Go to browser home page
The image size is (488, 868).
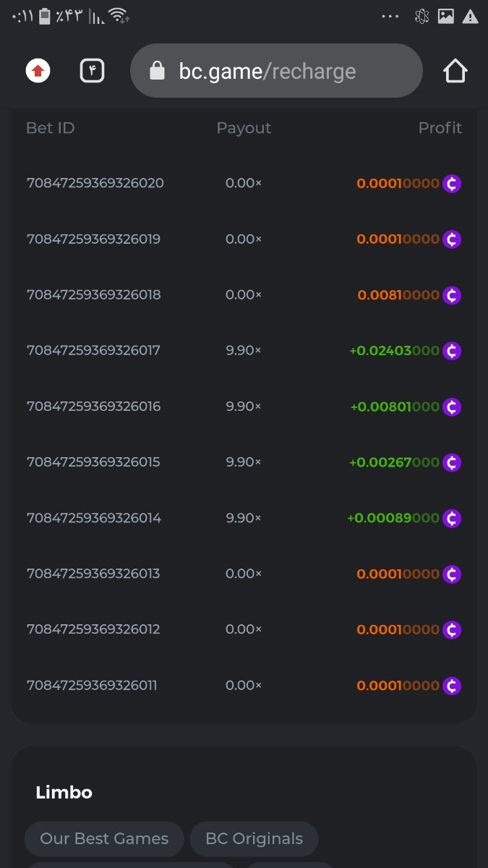click(x=455, y=71)
